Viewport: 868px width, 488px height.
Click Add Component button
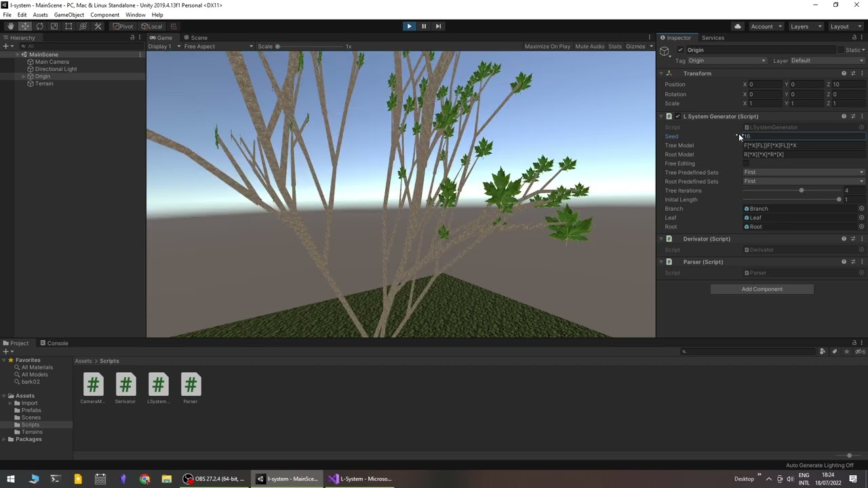pos(762,289)
